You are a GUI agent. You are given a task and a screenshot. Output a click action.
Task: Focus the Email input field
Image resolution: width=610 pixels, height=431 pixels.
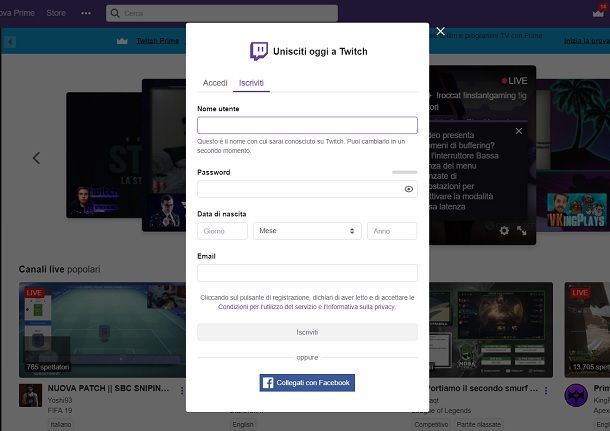pyautogui.click(x=307, y=273)
